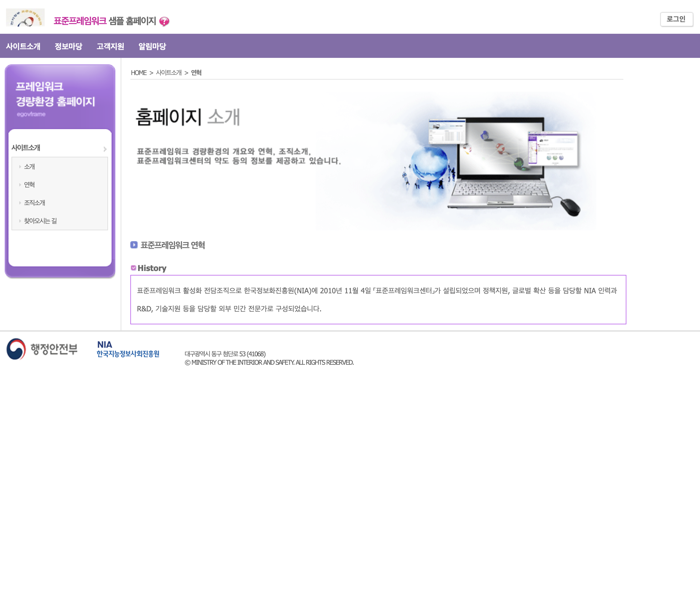The height and width of the screenshot is (589, 700).
Task: Click the blue arrow icon beside 표준프레임워크 연혁
Action: (x=134, y=245)
